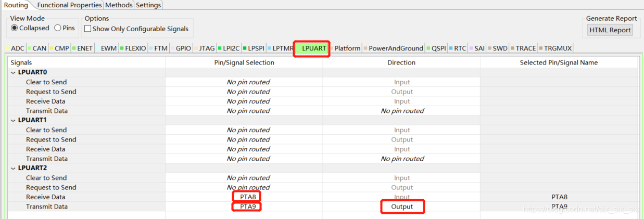Open the TRGMUX peripheral tab
This screenshot has width=644, height=219.
pos(556,48)
